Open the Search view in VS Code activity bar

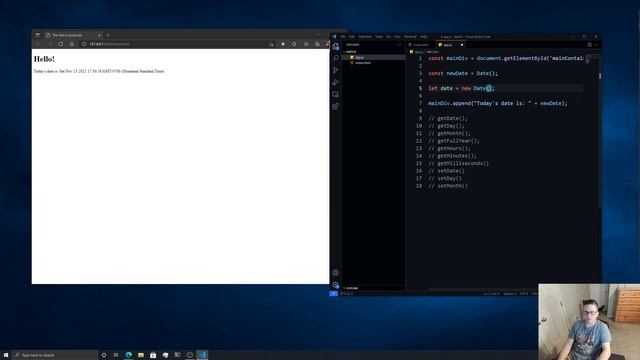pos(336,58)
